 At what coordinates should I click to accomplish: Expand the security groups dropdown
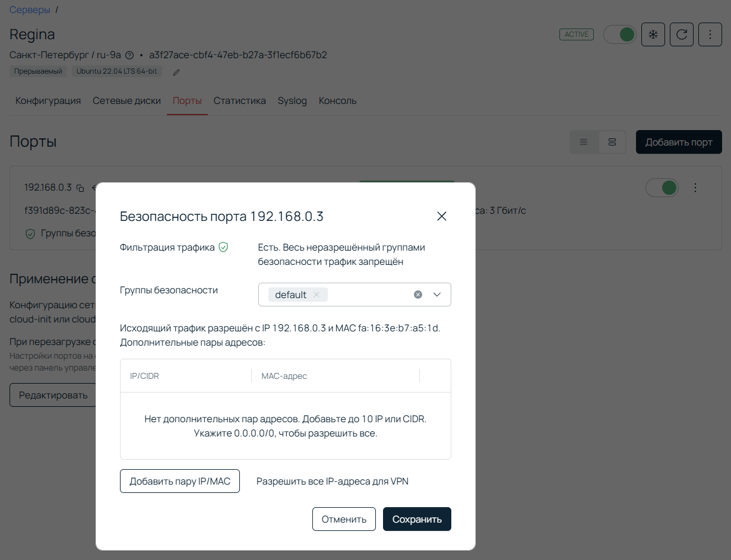point(437,294)
